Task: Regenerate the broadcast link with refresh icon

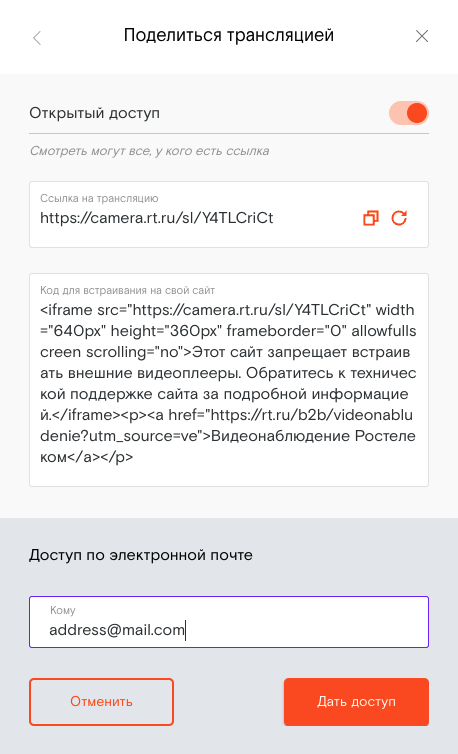Action: point(399,218)
